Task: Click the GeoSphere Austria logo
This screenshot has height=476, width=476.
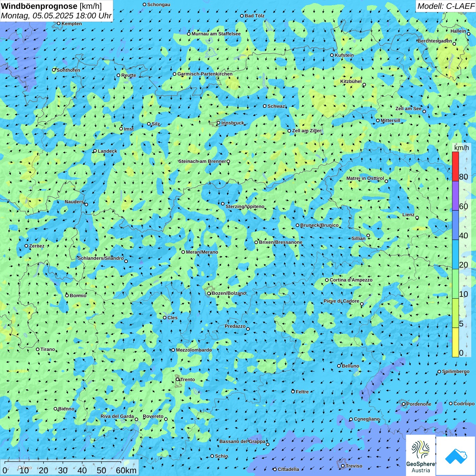Action: click(x=421, y=455)
